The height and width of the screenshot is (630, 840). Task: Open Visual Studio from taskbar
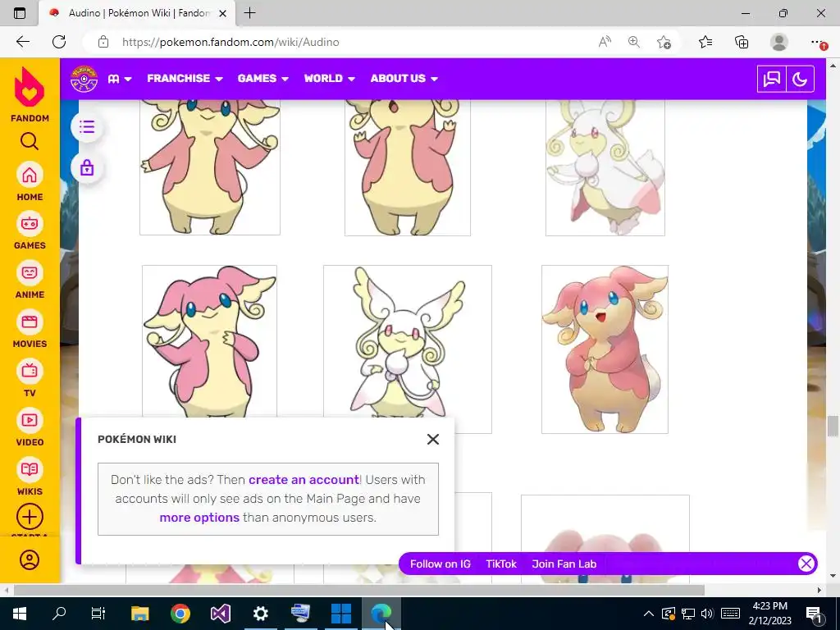tap(220, 614)
